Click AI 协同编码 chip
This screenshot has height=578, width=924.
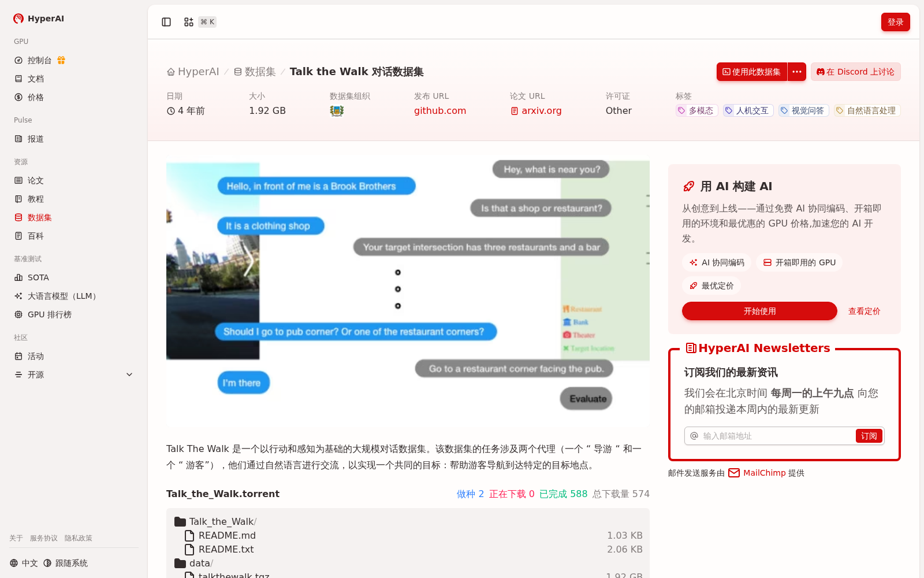(x=717, y=262)
